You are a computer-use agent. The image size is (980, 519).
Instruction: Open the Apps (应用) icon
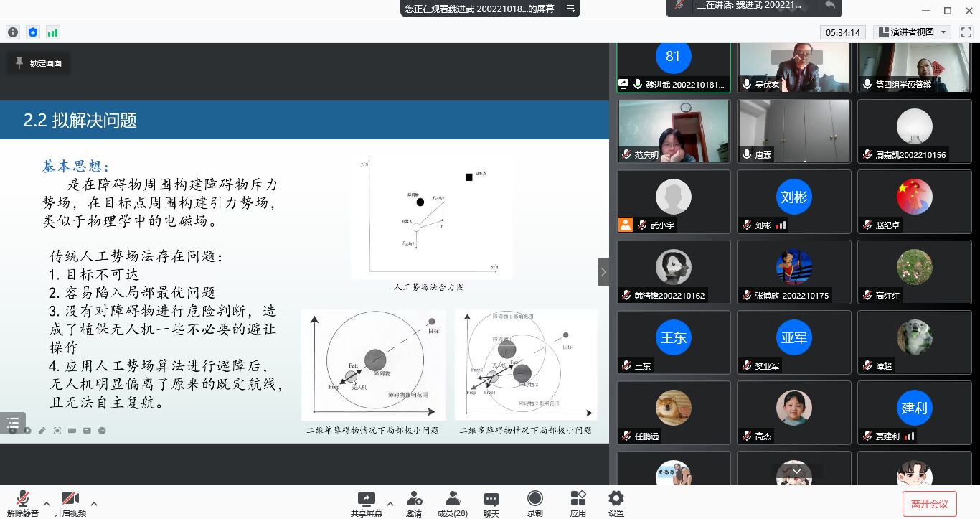578,503
